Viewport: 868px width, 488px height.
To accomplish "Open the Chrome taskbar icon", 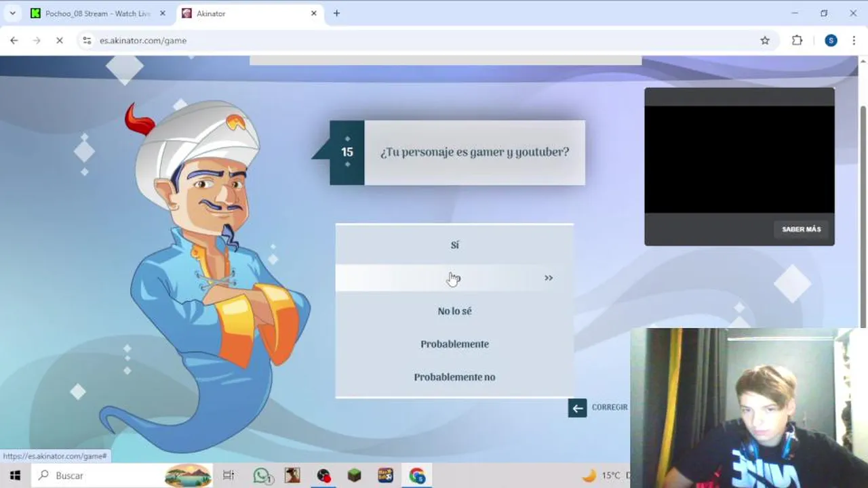I will (417, 476).
